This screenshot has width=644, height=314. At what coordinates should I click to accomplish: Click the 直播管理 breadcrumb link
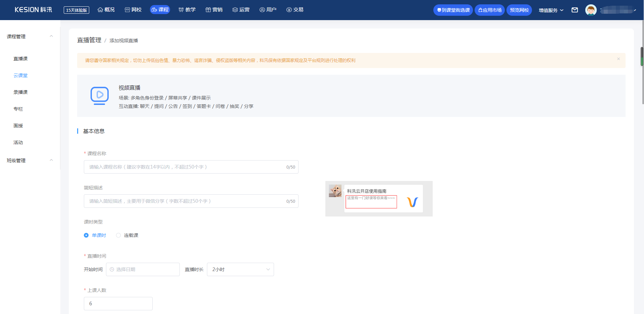(89, 40)
